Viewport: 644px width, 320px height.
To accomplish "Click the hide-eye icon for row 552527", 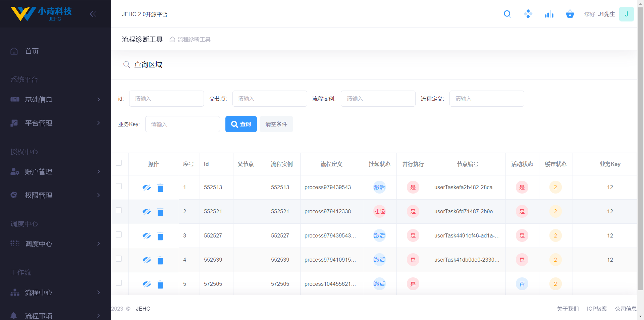I will pos(147,236).
